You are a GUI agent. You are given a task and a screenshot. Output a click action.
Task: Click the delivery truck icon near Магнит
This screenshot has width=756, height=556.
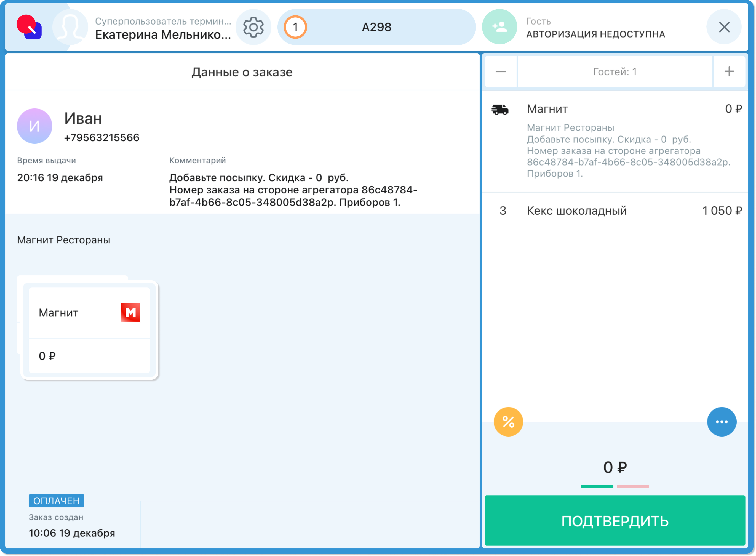500,109
